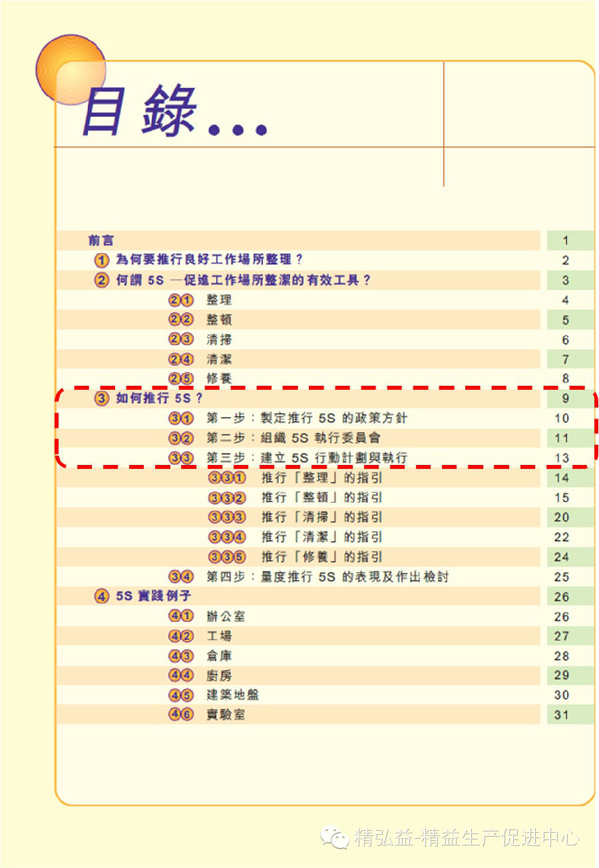Screen dimensions: 599x868
Task: Click page number 29 in the 廚房 row
Action: point(562,675)
